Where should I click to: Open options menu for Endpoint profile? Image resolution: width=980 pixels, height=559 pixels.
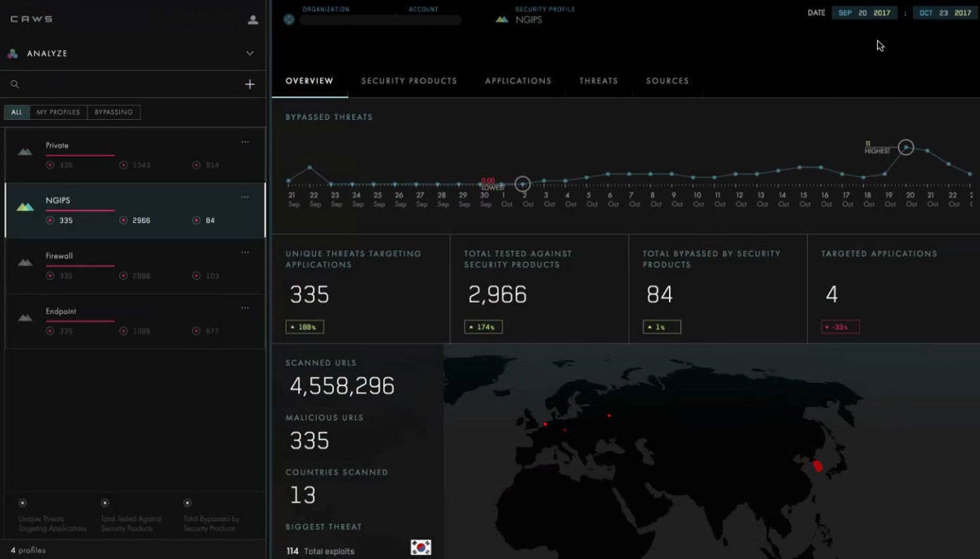coord(245,308)
